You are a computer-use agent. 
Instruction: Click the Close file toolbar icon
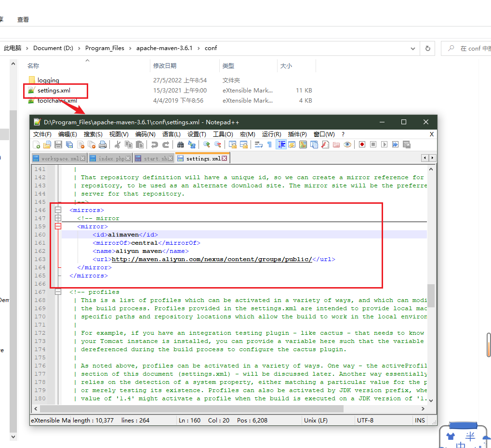[80, 145]
